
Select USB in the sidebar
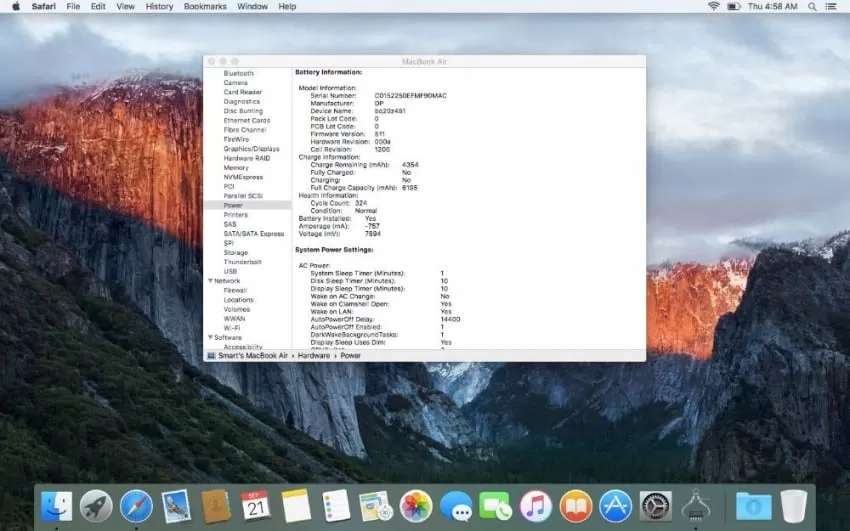pos(230,271)
